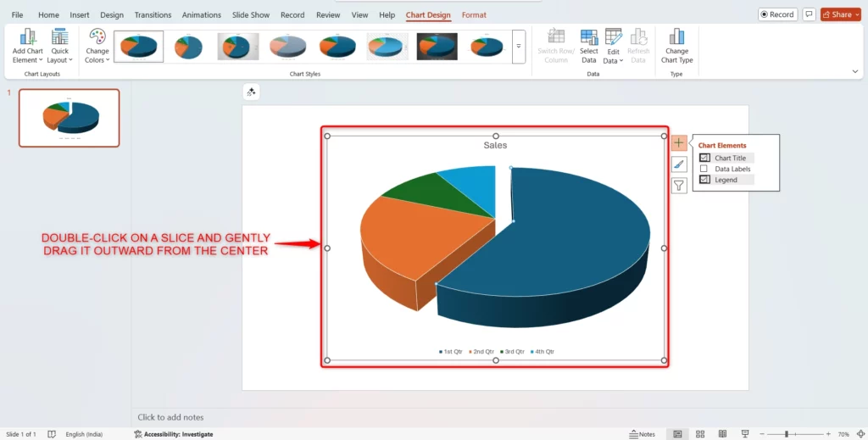This screenshot has width=868, height=440.
Task: Uncheck the Chart Title checkbox
Action: 704,159
